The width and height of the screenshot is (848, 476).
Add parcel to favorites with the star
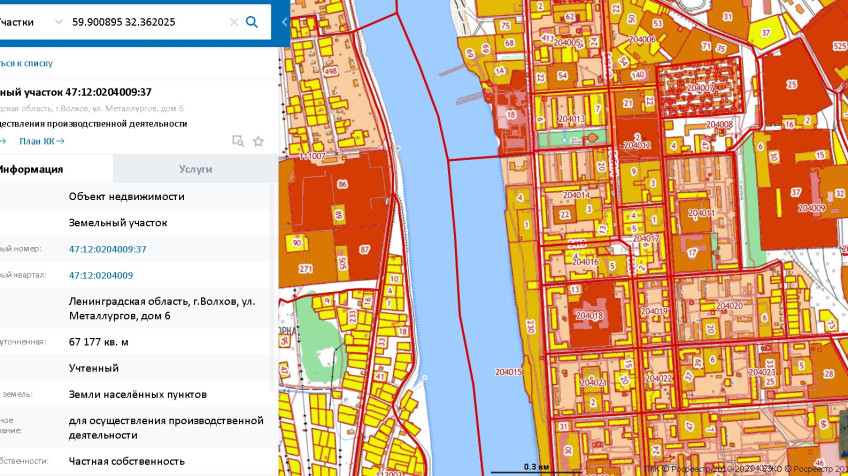[258, 141]
